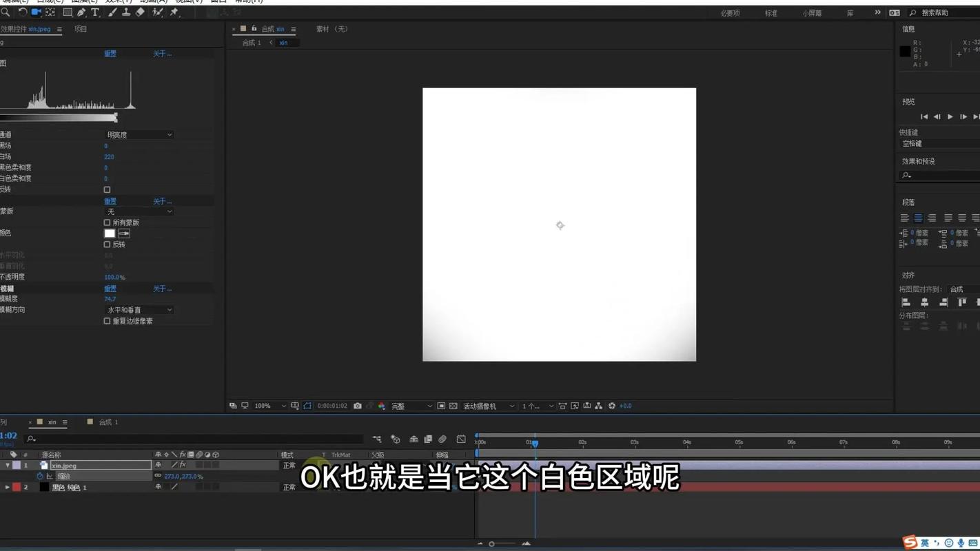Take a snapshot with the camera icon
Viewport: 980px width, 551px height.
click(358, 406)
